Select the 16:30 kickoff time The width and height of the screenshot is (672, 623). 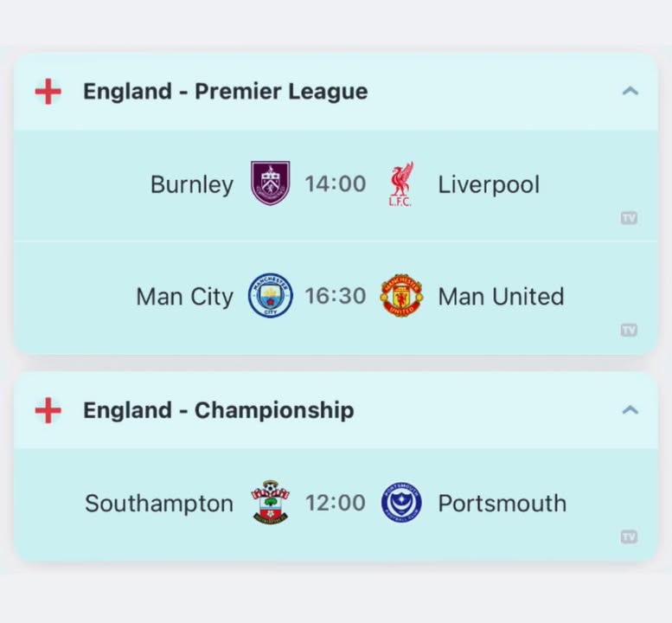coord(336,296)
